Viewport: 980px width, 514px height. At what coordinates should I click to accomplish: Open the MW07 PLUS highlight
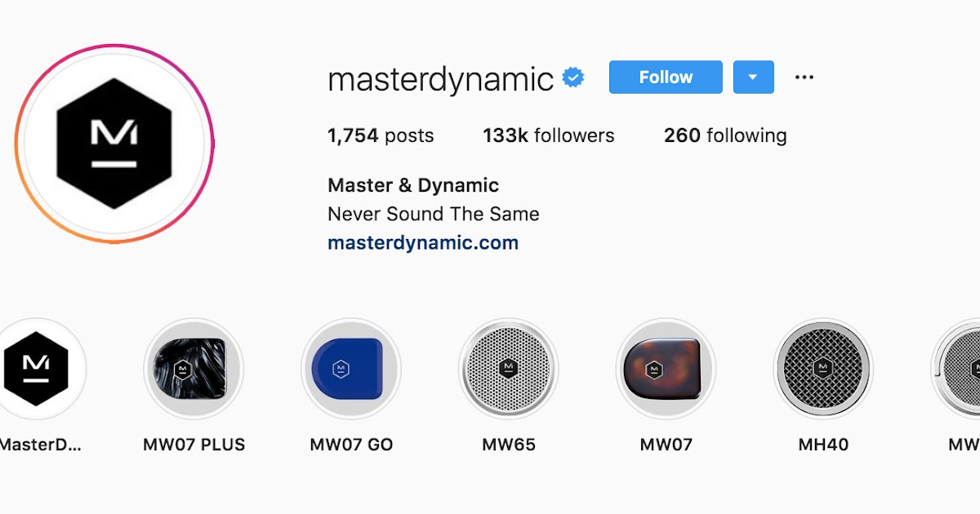[194, 368]
